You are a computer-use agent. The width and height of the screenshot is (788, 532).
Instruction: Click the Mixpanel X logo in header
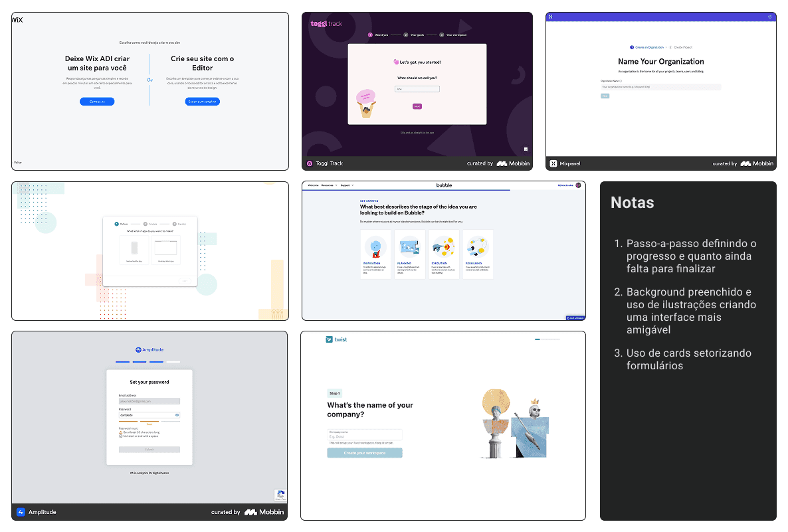[551, 17]
